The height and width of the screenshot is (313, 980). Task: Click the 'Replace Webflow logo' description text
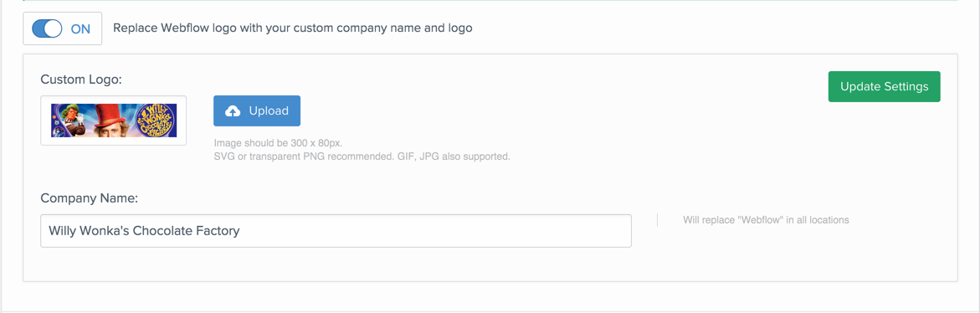(x=293, y=28)
